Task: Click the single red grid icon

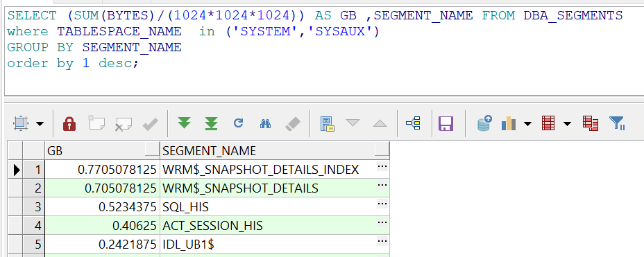Action: coord(548,123)
